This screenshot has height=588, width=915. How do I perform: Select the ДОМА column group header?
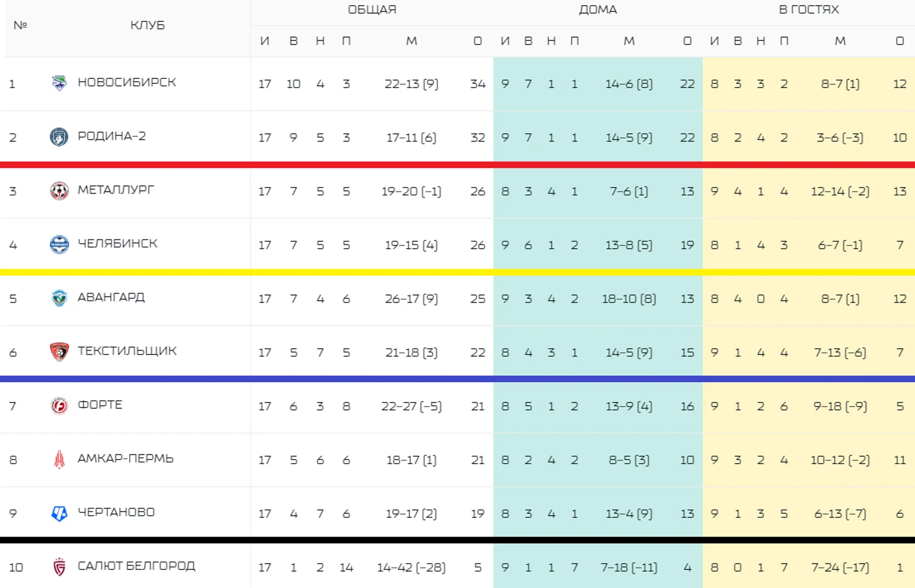pyautogui.click(x=597, y=10)
